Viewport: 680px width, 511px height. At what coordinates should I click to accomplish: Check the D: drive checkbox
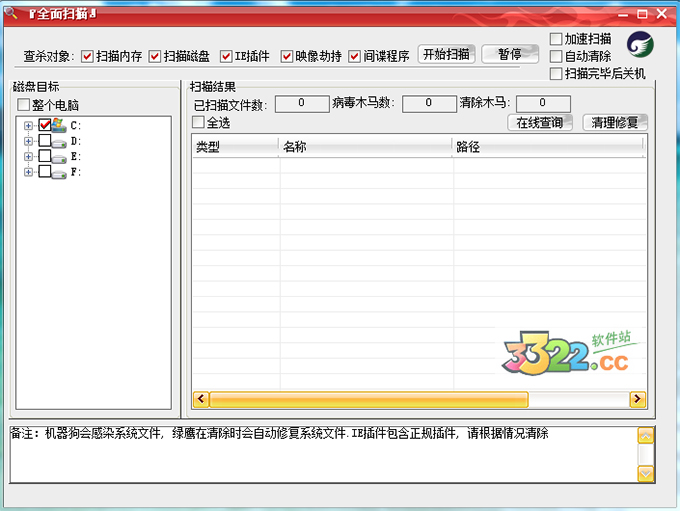[x=45, y=140]
